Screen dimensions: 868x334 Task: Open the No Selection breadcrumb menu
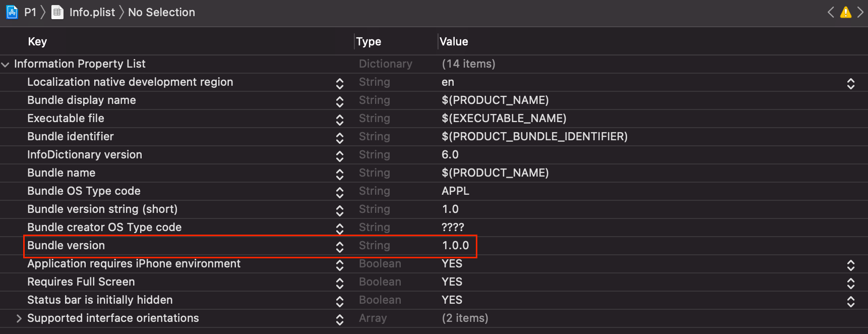[161, 12]
